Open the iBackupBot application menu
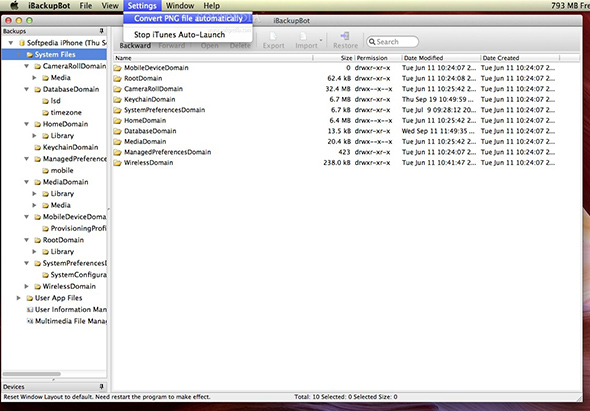 pos(49,6)
